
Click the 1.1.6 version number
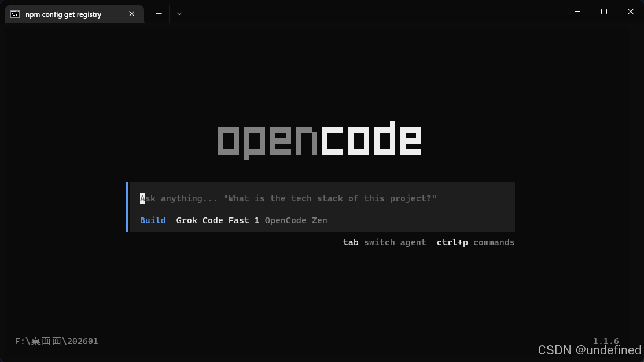[605, 341]
